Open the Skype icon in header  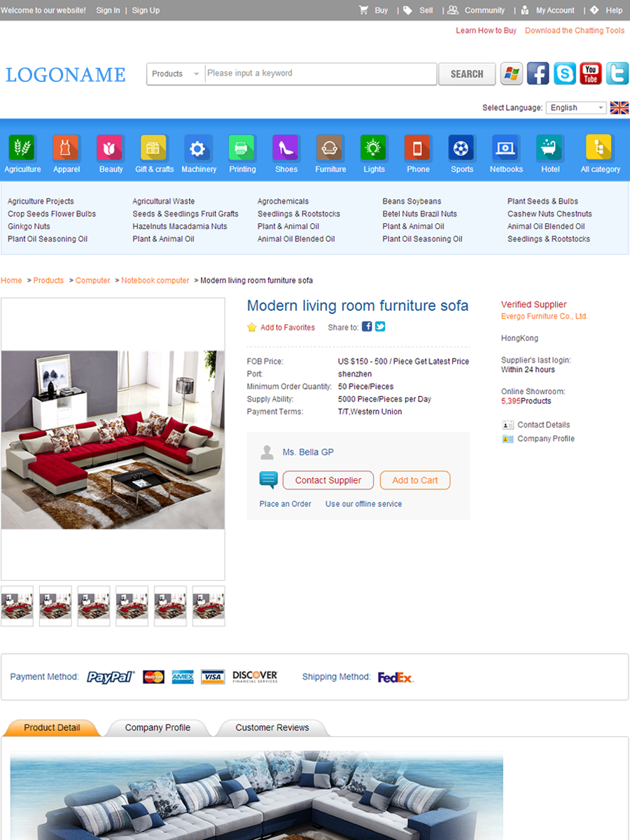click(x=565, y=73)
